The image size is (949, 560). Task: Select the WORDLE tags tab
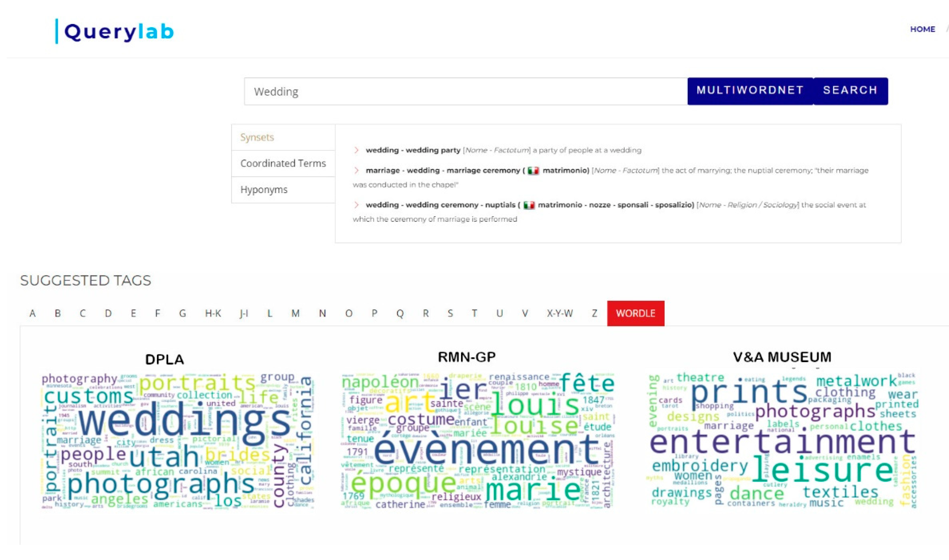pyautogui.click(x=635, y=313)
